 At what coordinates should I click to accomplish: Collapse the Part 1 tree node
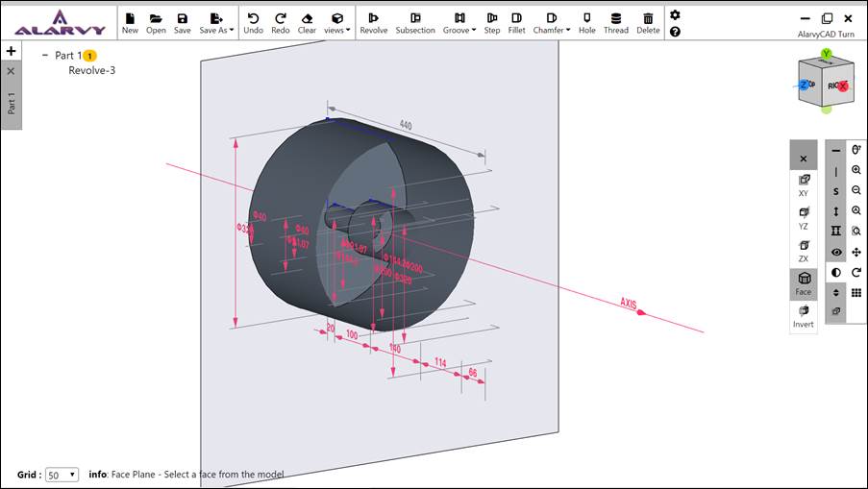[x=45, y=56]
